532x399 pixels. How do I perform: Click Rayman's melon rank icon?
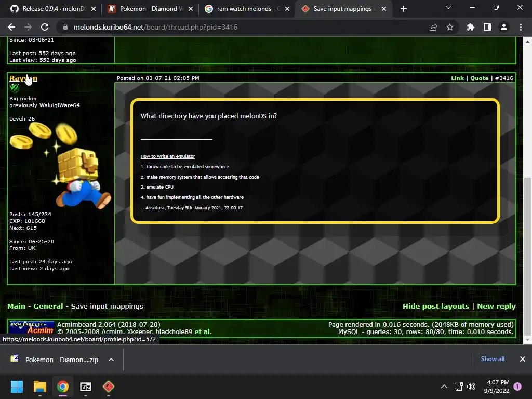point(15,88)
